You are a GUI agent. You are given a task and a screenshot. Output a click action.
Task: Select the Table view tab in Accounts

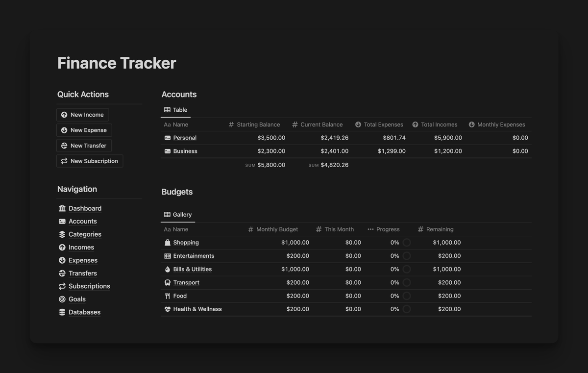[175, 110]
